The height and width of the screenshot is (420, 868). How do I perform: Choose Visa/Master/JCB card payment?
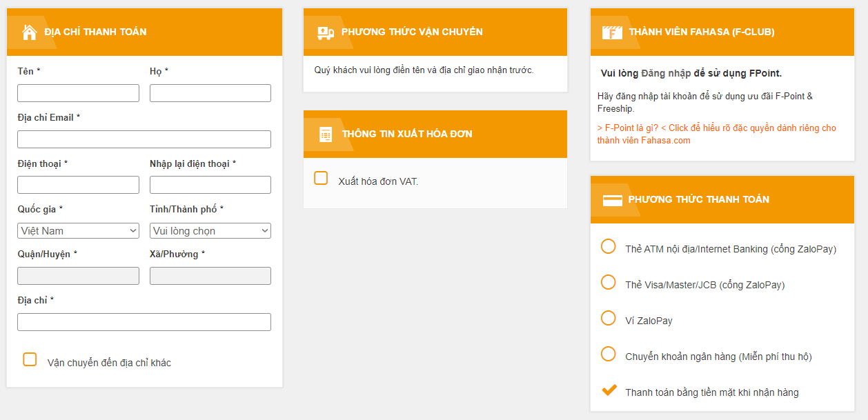608,282
